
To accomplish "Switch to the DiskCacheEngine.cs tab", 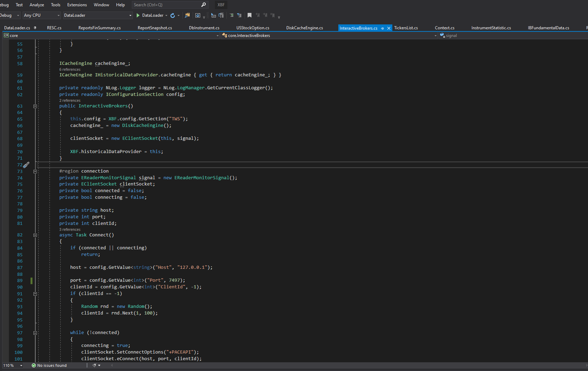I will (x=304, y=28).
